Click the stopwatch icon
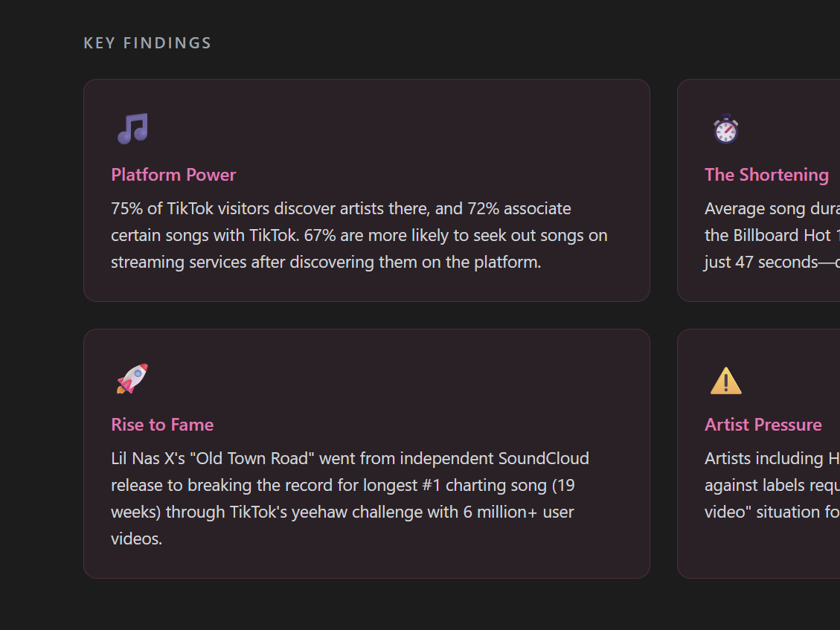The height and width of the screenshot is (630, 840). pos(725,129)
